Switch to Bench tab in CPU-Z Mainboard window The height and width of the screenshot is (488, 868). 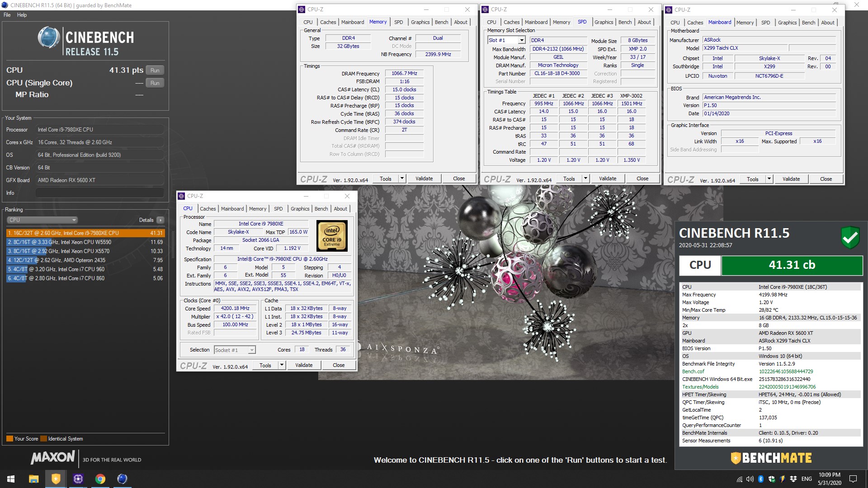(x=808, y=23)
